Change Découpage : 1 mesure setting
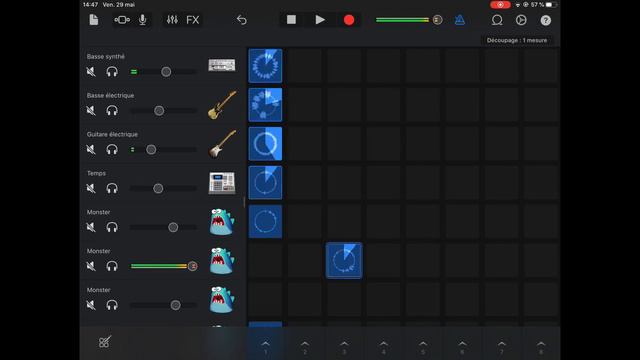The height and width of the screenshot is (360, 640). coord(517,40)
